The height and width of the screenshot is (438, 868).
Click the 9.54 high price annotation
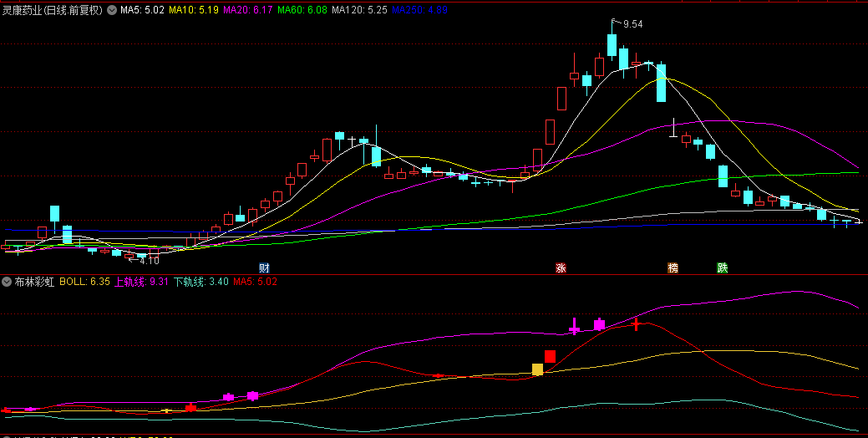click(632, 23)
